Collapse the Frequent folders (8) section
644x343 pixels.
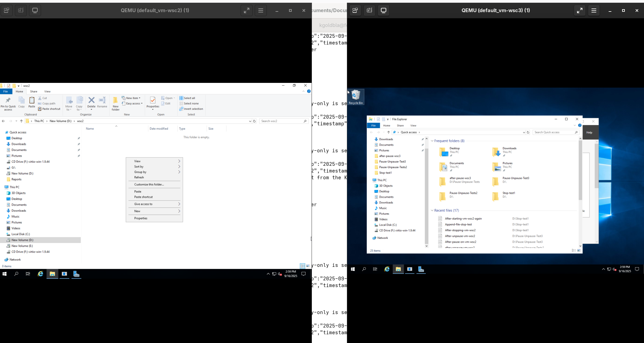[432, 141]
